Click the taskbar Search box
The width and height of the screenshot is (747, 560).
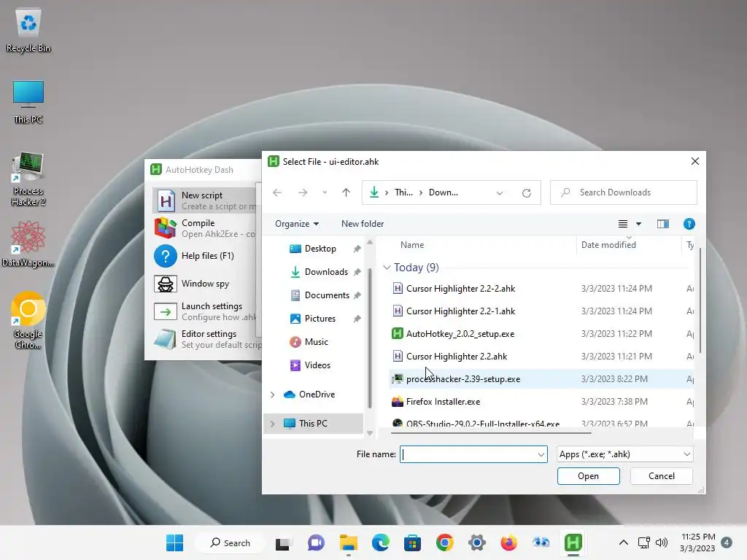pos(231,542)
